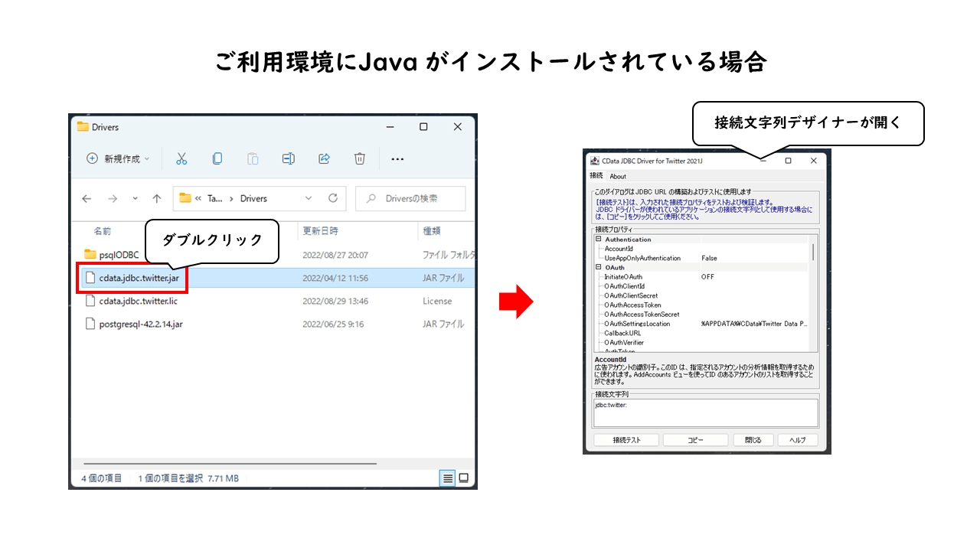Click the psqlODBC folder icon
The image size is (980, 551).
90,254
